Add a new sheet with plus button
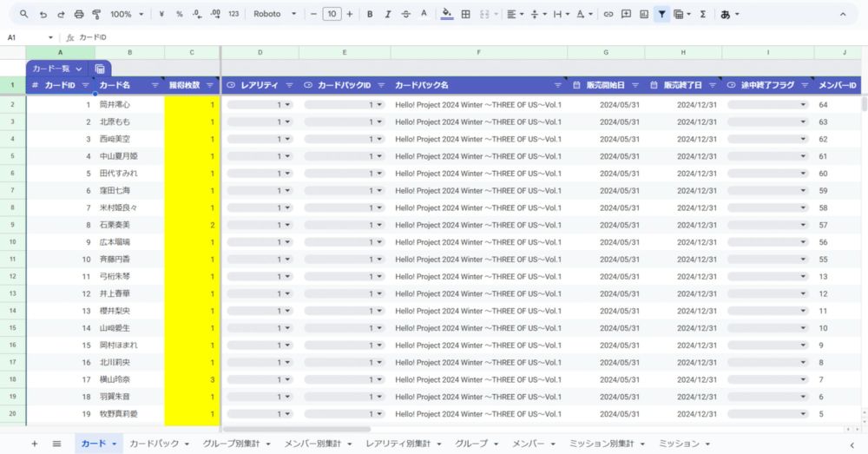 35,444
